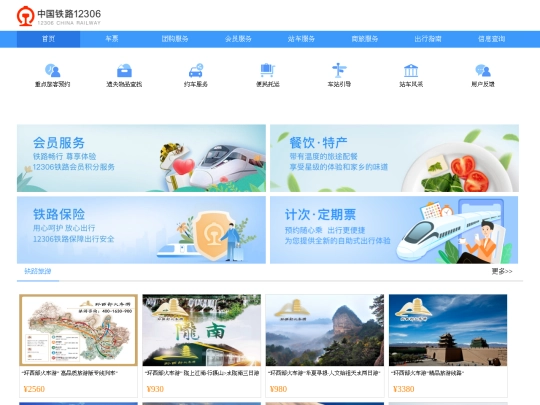Click the 更多>> link
This screenshot has width=540, height=405.
pos(502,271)
